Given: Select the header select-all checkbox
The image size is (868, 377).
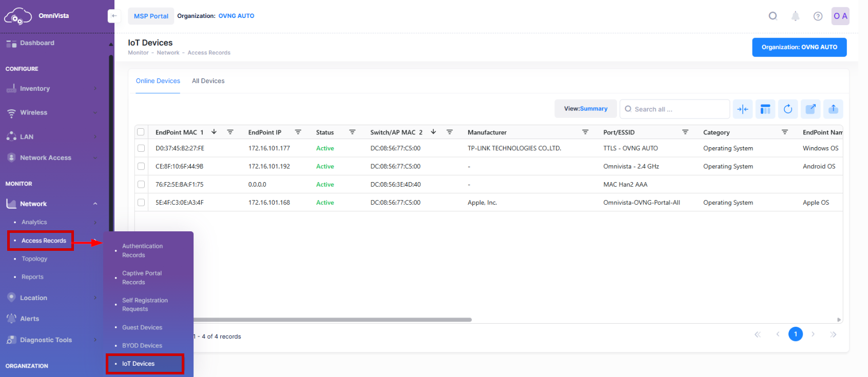Looking at the screenshot, I should (141, 132).
